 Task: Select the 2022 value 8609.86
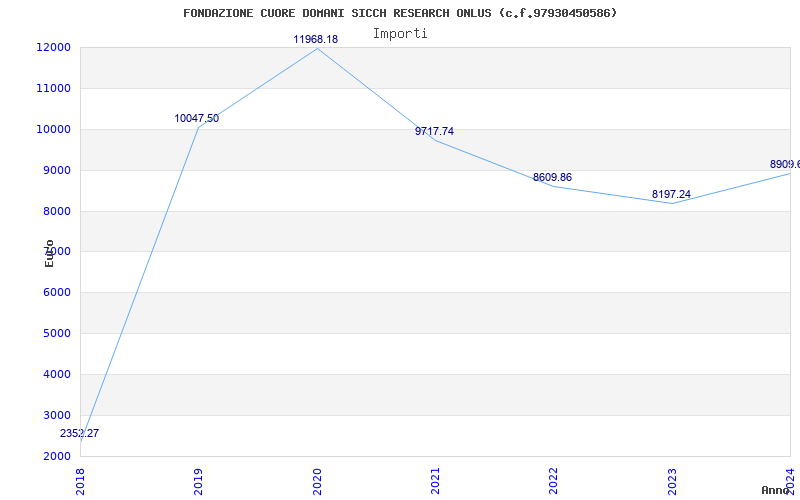click(x=553, y=178)
